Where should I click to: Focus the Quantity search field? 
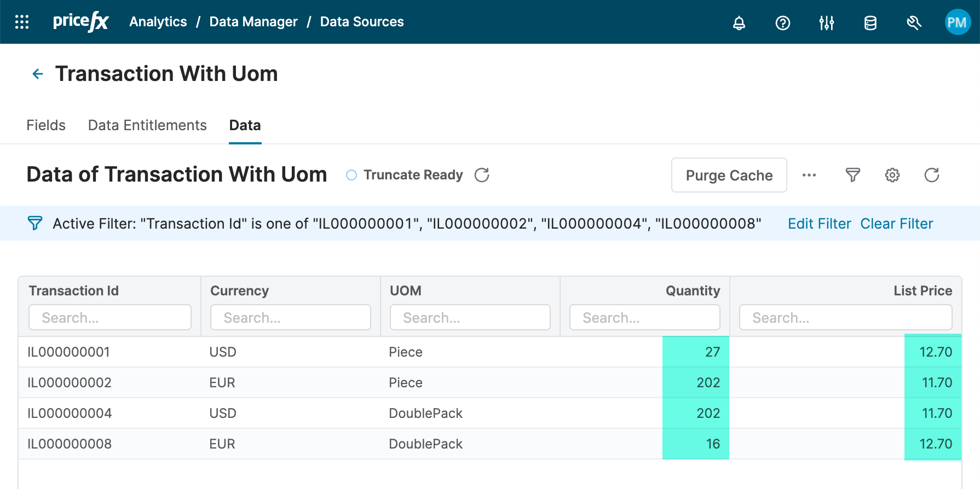[645, 317]
